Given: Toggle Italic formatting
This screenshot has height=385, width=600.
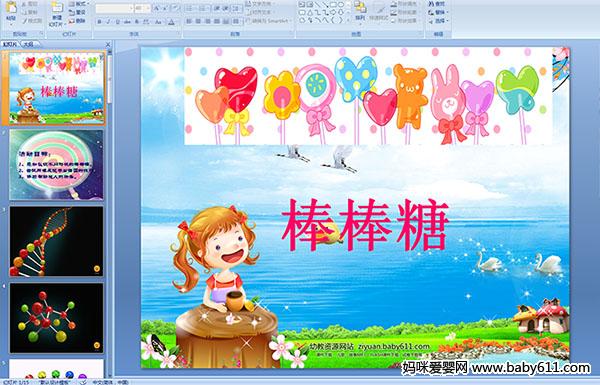Looking at the screenshot, I should [108, 22].
